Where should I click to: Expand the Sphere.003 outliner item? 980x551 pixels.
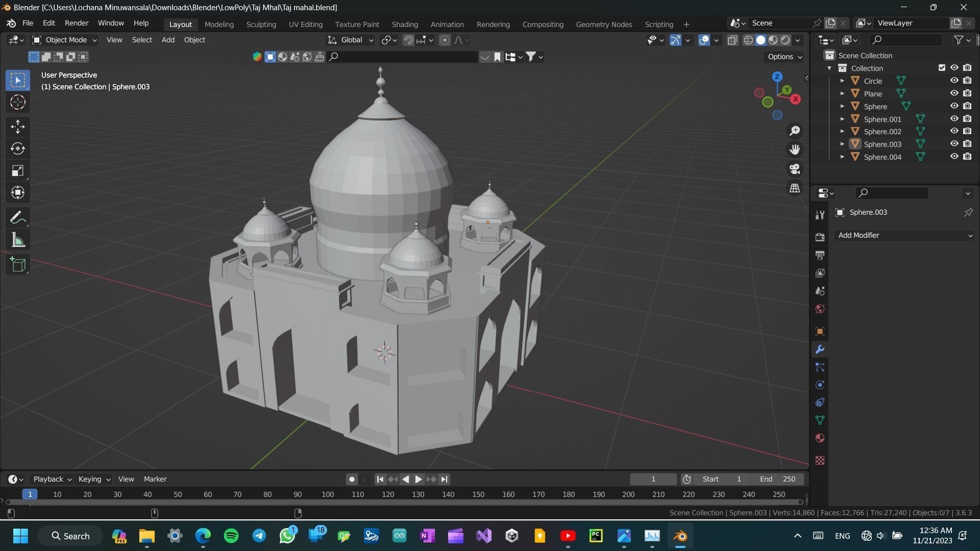click(x=842, y=144)
